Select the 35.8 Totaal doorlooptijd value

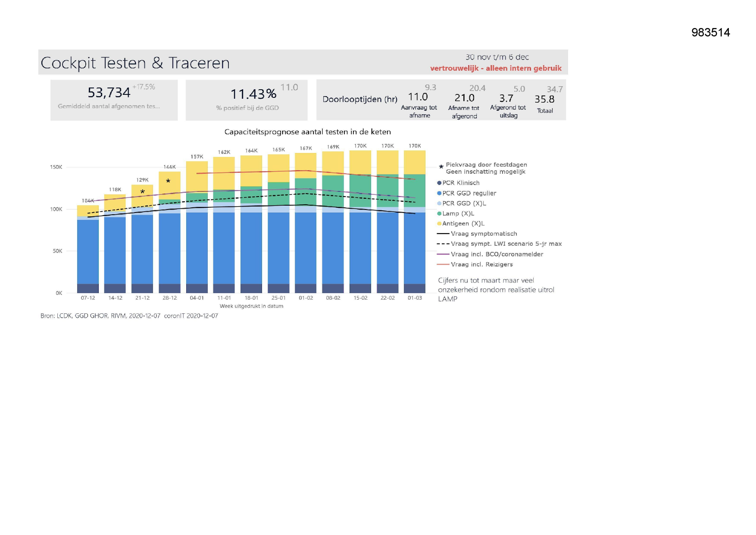pyautogui.click(x=544, y=99)
